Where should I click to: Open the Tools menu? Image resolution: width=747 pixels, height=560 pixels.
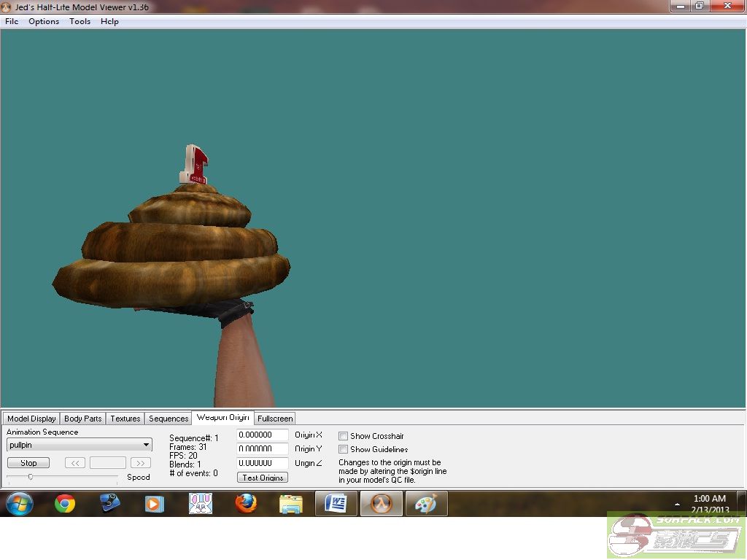pos(80,21)
